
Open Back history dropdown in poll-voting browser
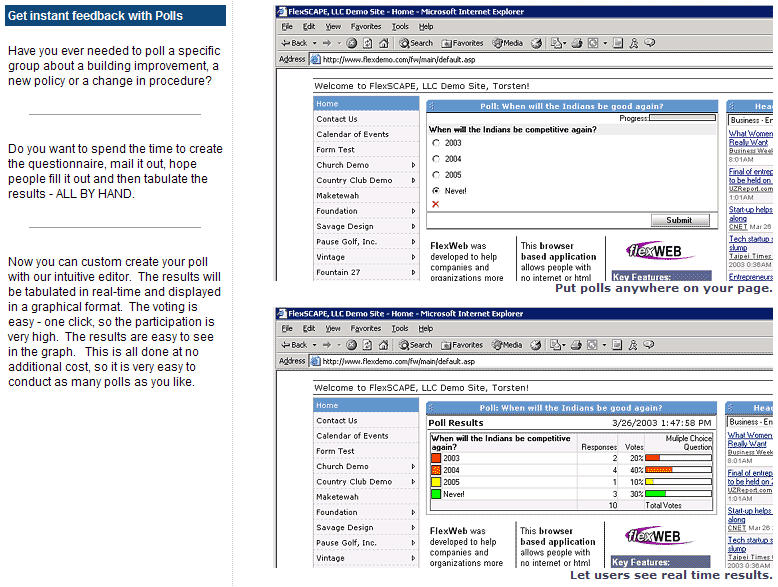point(315,43)
